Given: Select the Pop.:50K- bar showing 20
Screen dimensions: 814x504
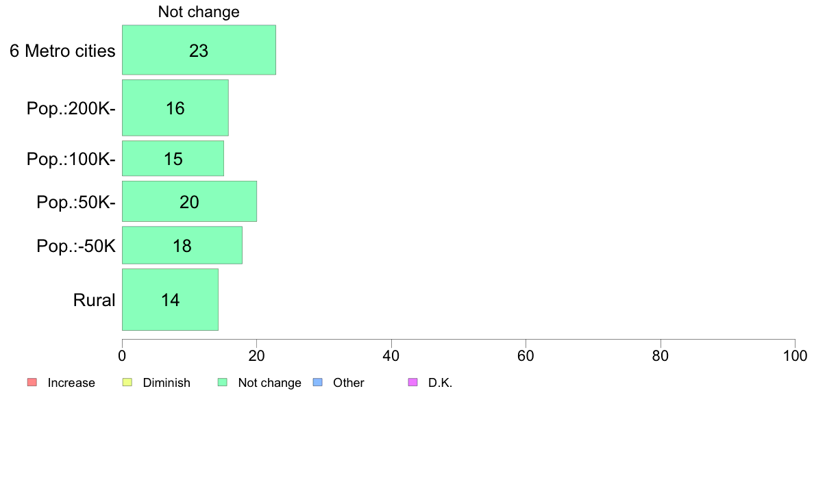Looking at the screenshot, I should [190, 201].
